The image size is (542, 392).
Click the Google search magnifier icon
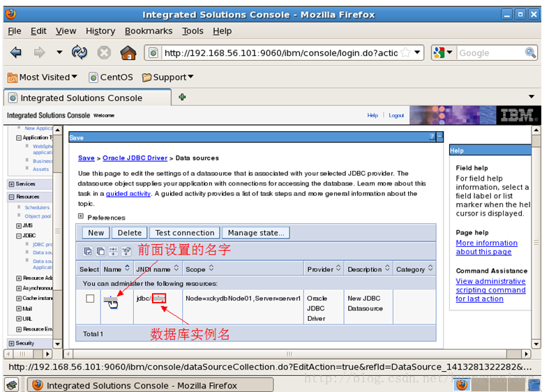[x=530, y=53]
